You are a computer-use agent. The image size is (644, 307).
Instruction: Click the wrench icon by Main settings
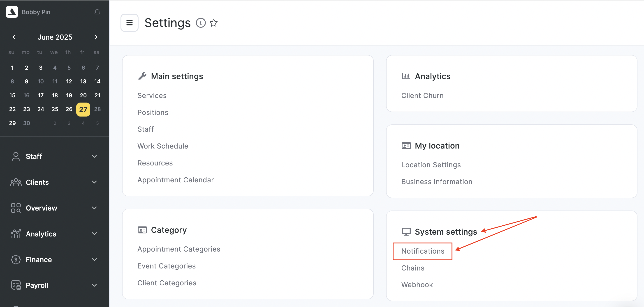(142, 76)
